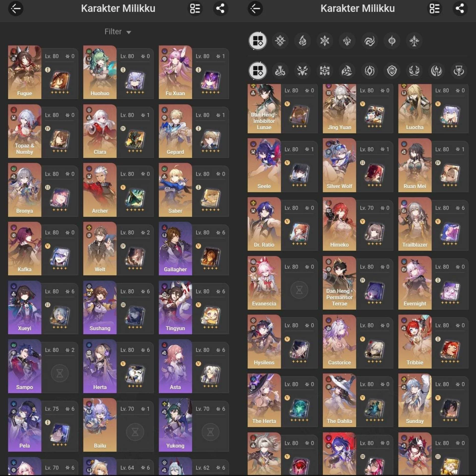This screenshot has height=476, width=476.
Task: Go back using the right screen's arrow
Action: pyautogui.click(x=255, y=9)
